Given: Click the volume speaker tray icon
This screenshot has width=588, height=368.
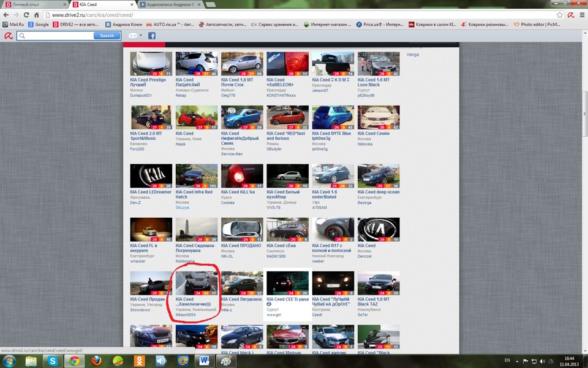Looking at the screenshot, I should tap(542, 361).
